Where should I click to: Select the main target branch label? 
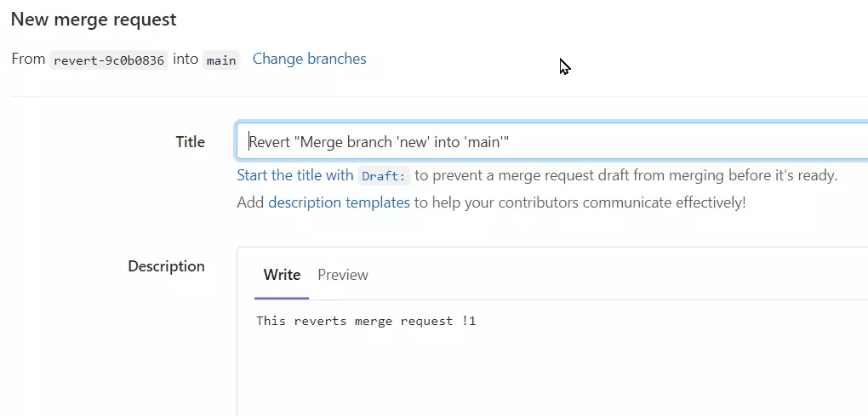pyautogui.click(x=221, y=60)
